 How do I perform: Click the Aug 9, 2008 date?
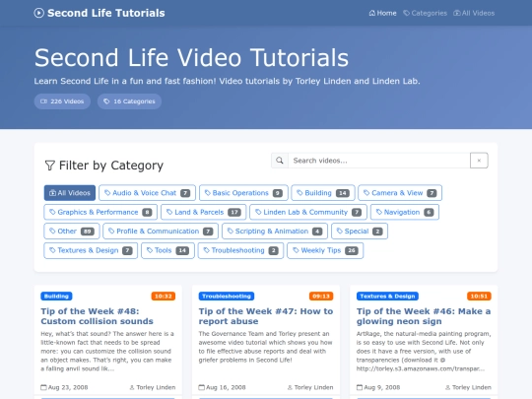pos(378,387)
